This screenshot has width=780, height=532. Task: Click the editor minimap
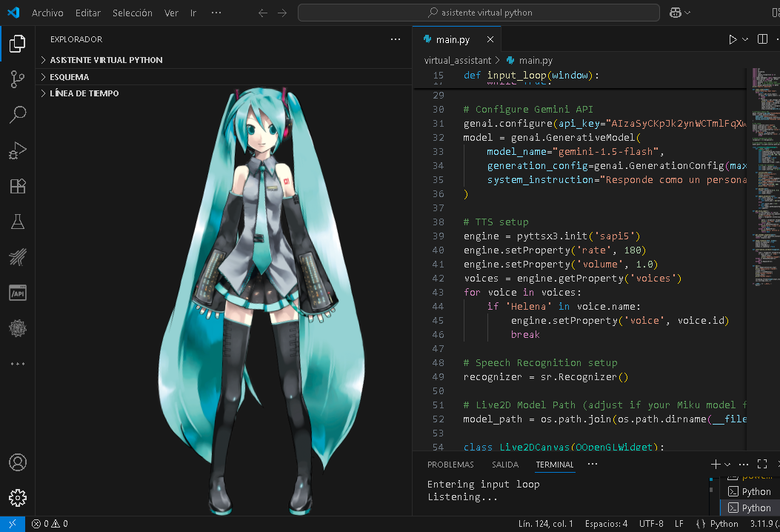point(766,176)
